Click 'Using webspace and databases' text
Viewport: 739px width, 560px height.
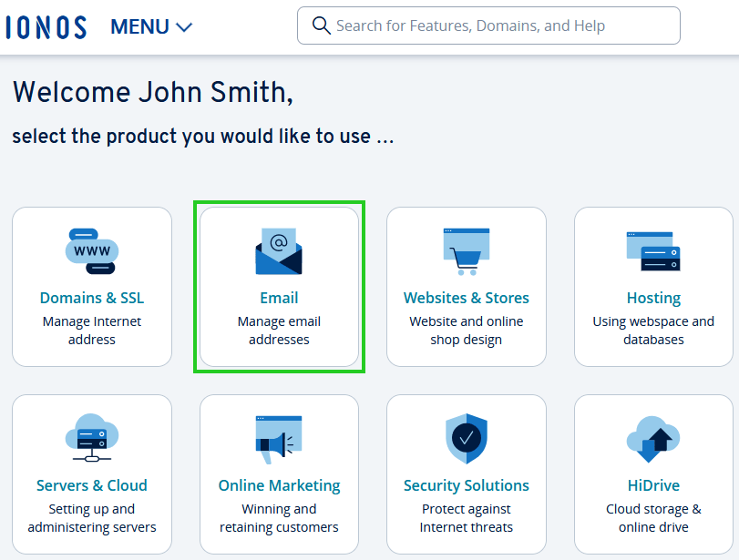pyautogui.click(x=653, y=331)
